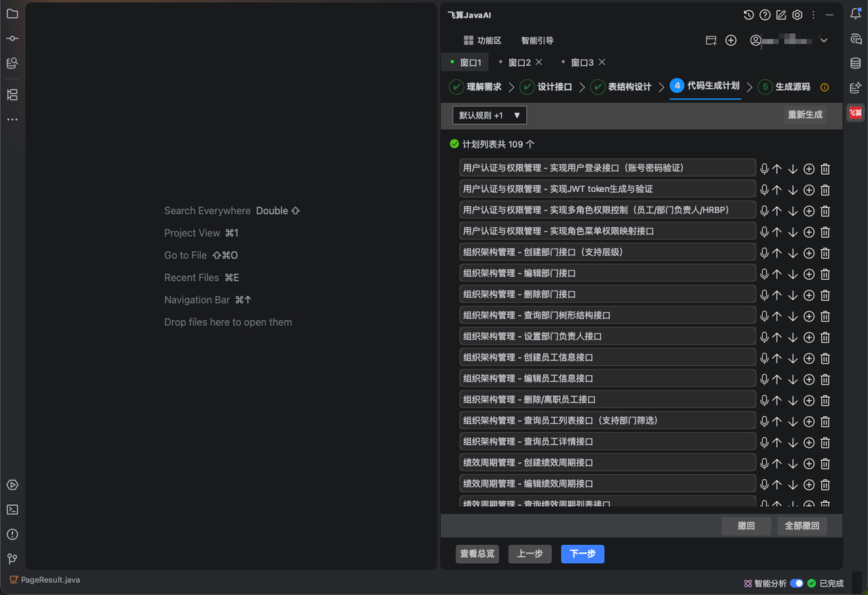Add a plan after 实现角色菜单权限映射接口

coord(809,232)
